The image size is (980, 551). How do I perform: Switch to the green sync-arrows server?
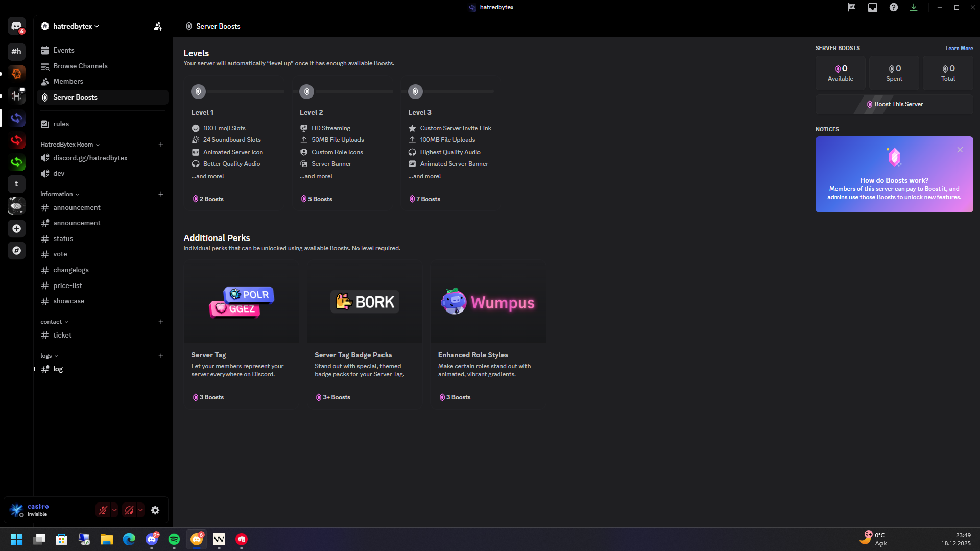tap(16, 162)
